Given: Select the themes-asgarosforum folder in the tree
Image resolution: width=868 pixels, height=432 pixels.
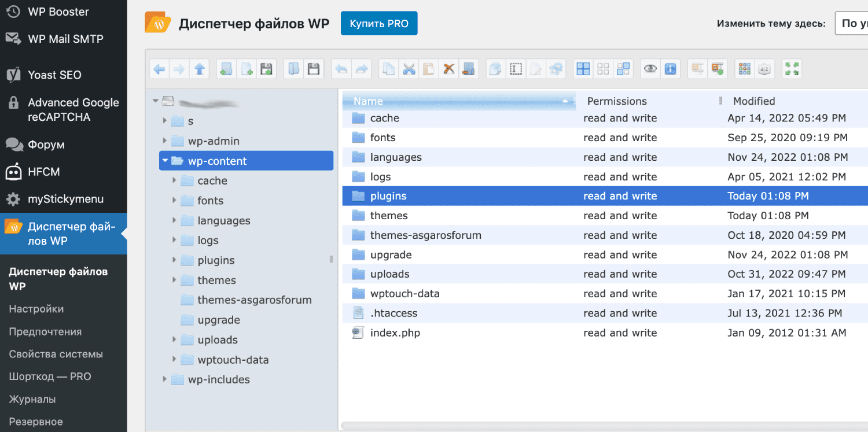Looking at the screenshot, I should pos(255,300).
